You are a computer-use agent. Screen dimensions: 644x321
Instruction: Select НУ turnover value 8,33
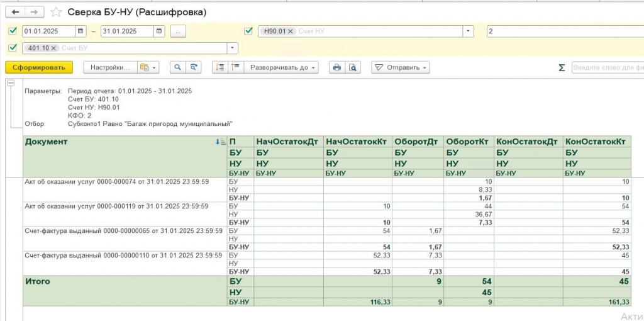486,190
